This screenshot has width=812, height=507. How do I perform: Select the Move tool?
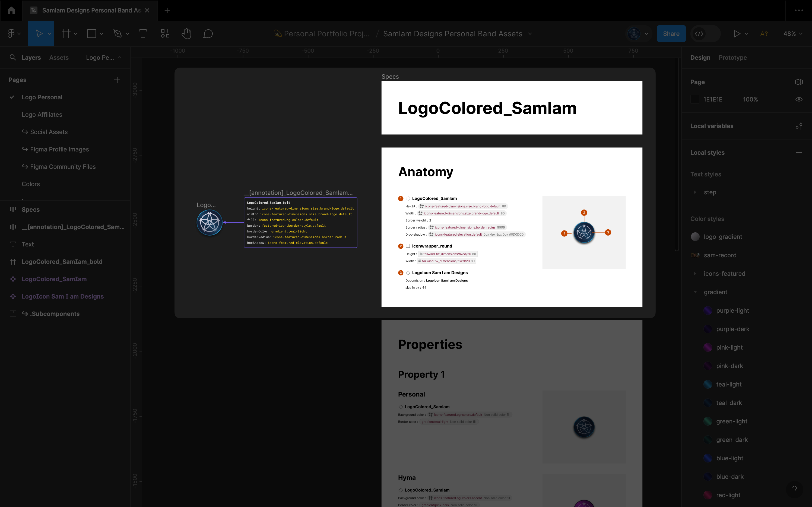(x=39, y=34)
